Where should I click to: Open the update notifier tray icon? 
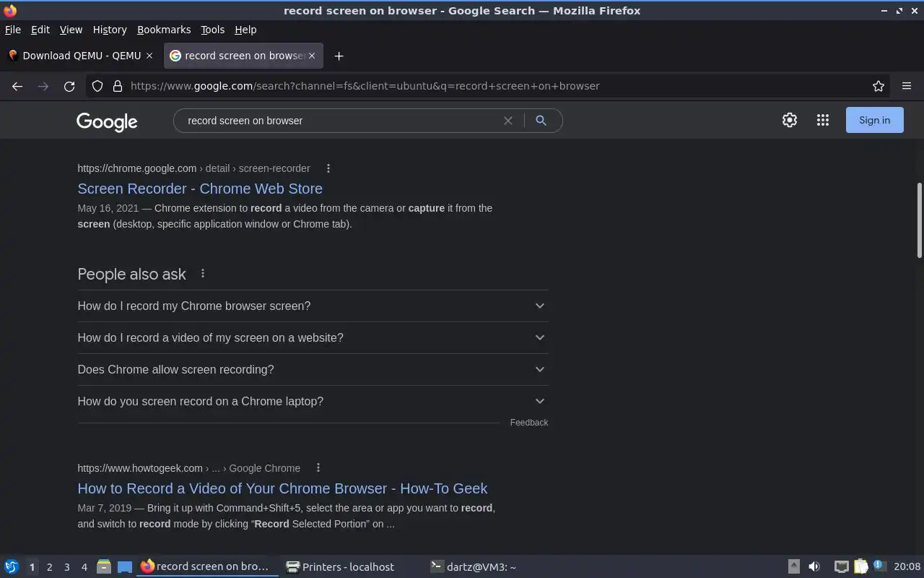coord(879,566)
